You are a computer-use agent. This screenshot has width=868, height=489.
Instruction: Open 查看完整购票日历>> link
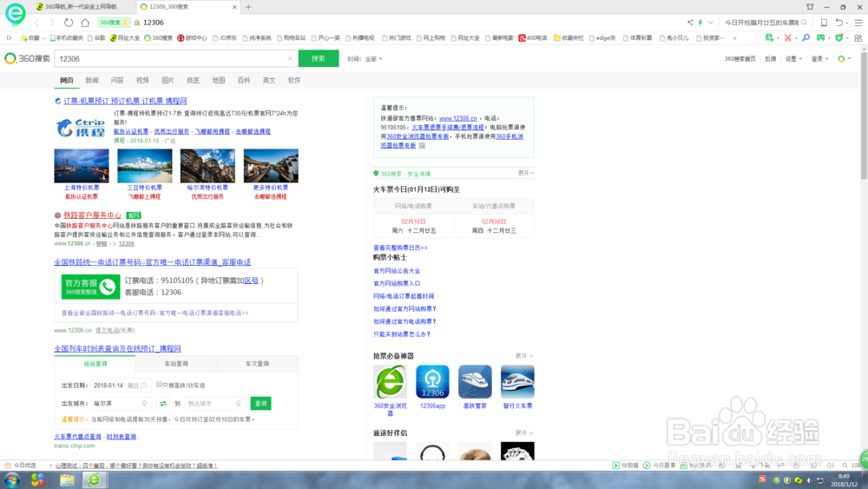(x=400, y=248)
